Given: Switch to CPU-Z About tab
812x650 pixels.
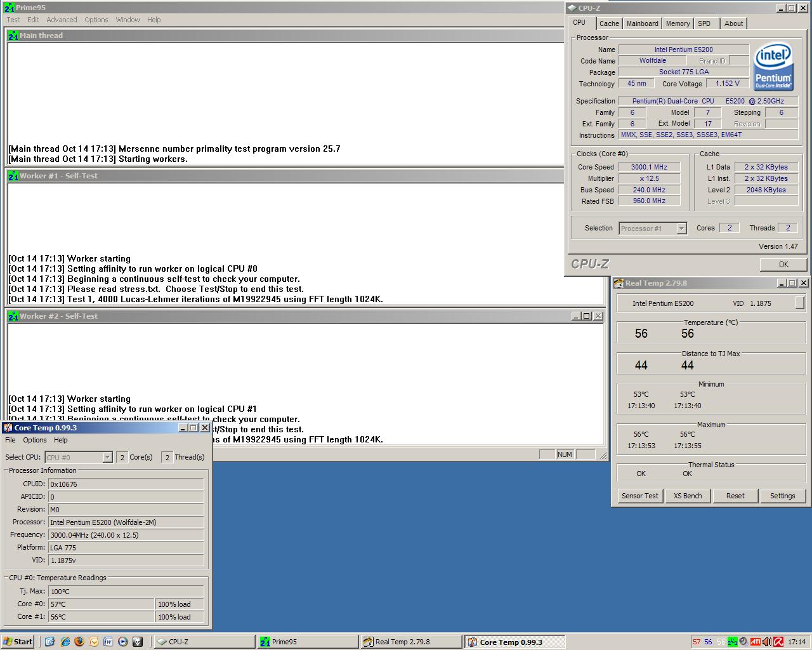Looking at the screenshot, I should [734, 23].
